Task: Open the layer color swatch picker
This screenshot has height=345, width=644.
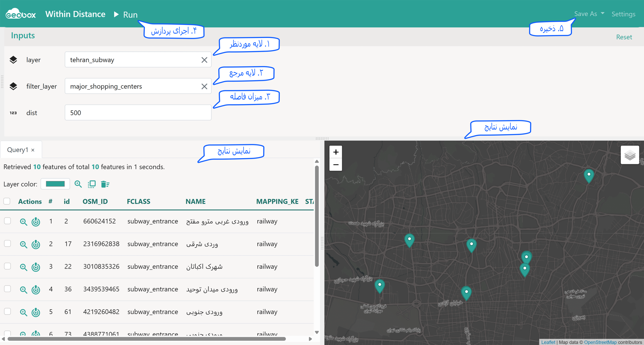Action: click(x=55, y=184)
